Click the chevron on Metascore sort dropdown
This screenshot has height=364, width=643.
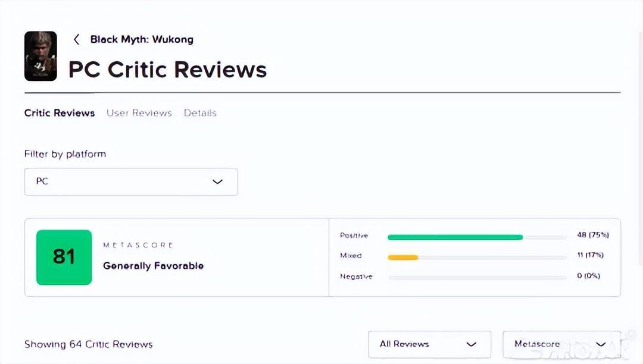pos(601,344)
